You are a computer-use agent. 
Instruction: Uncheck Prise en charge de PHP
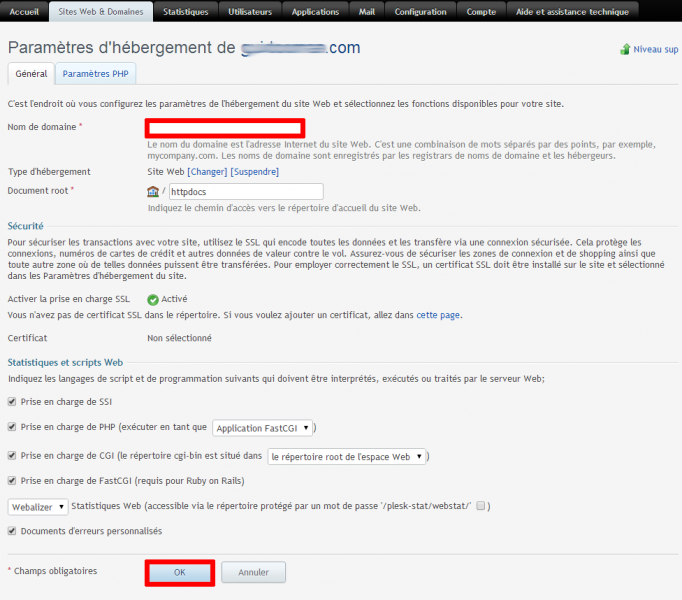tap(12, 427)
